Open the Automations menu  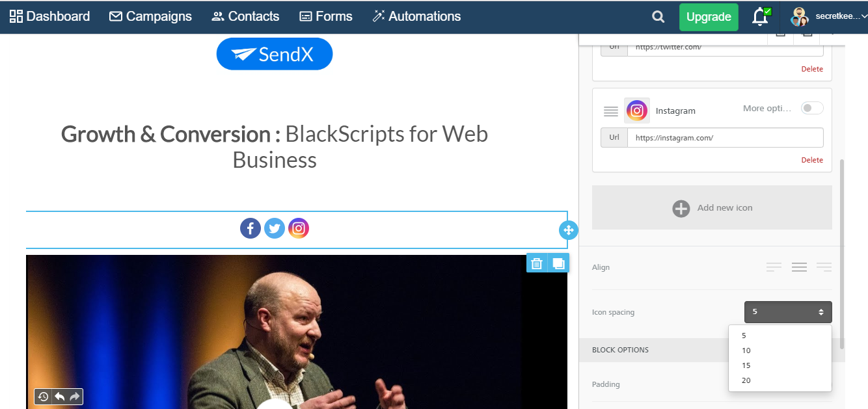tap(416, 17)
